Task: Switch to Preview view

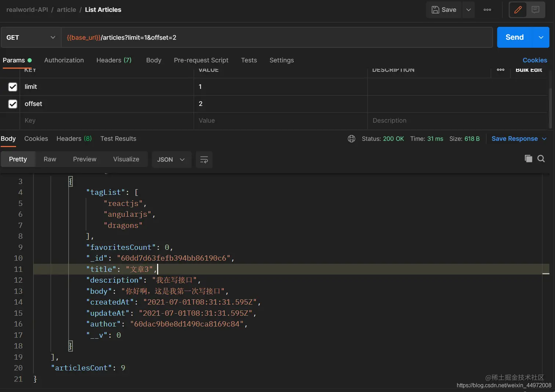Action: click(x=84, y=159)
